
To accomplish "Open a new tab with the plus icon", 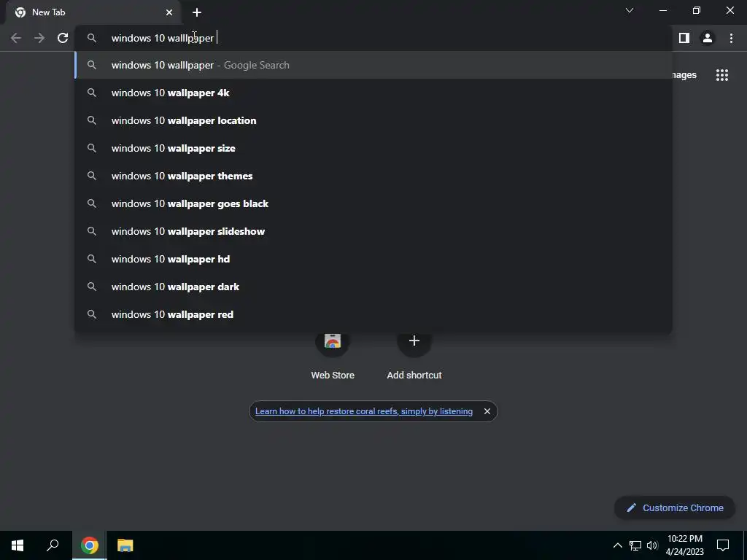I will [x=197, y=12].
